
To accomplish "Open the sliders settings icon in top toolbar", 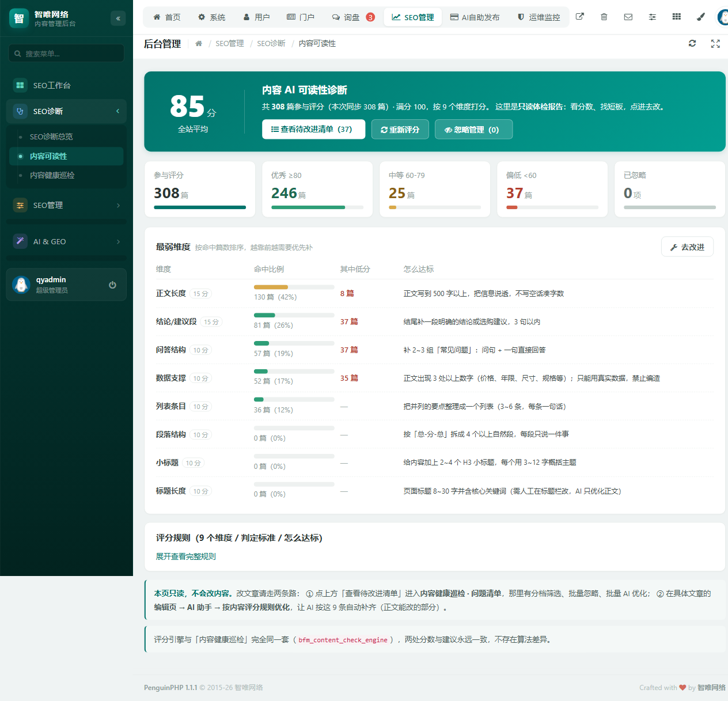I will (653, 17).
